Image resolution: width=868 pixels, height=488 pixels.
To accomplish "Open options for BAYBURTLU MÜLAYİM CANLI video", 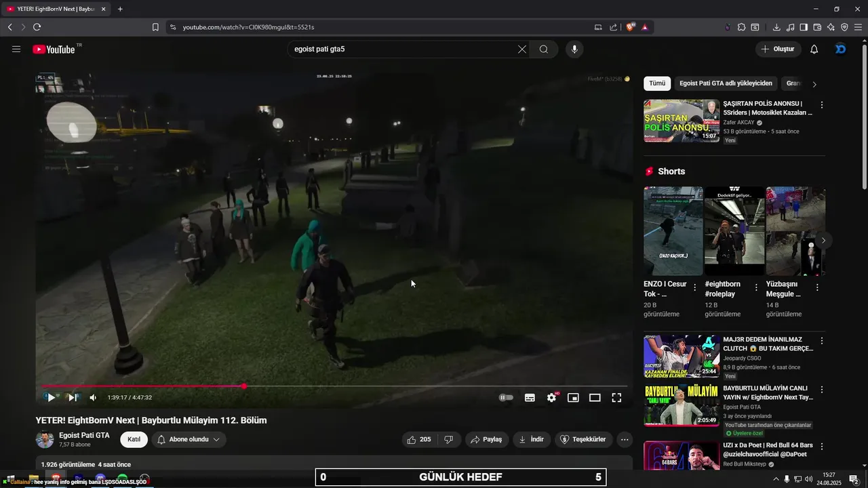I will click(x=822, y=390).
